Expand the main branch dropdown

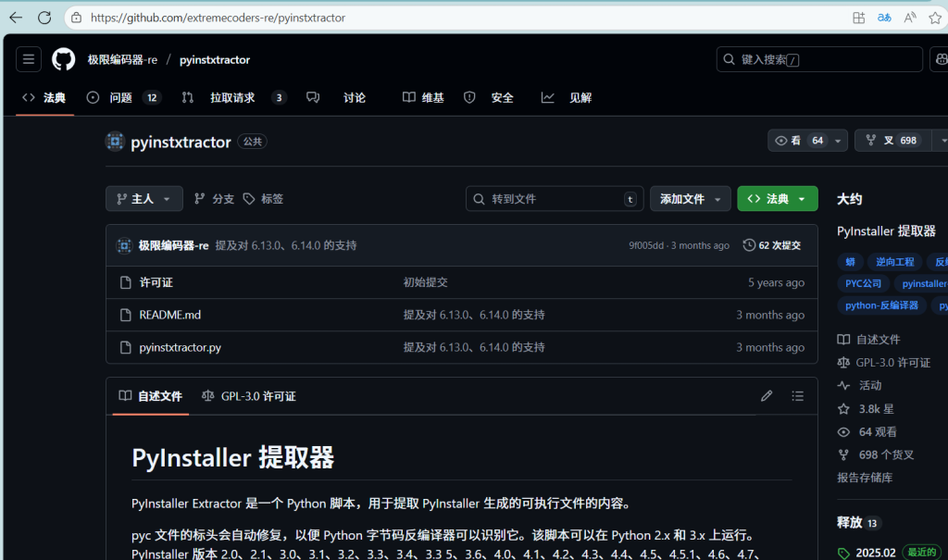pos(143,199)
